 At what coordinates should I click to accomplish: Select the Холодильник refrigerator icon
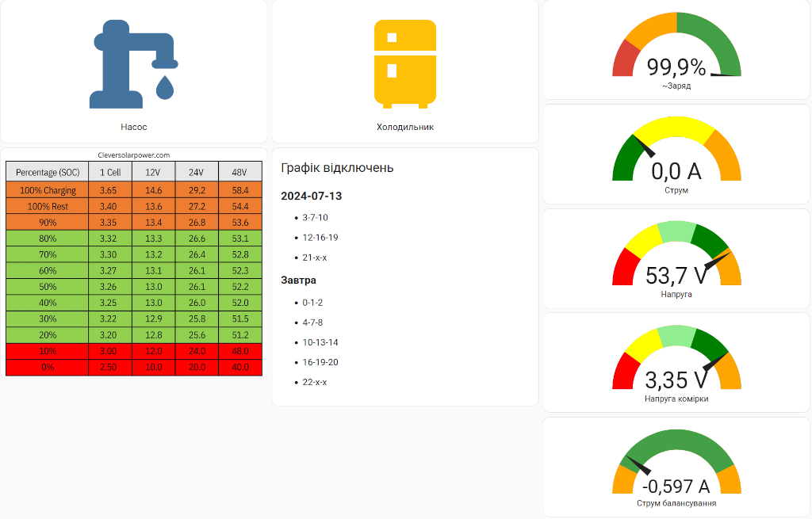[404, 63]
